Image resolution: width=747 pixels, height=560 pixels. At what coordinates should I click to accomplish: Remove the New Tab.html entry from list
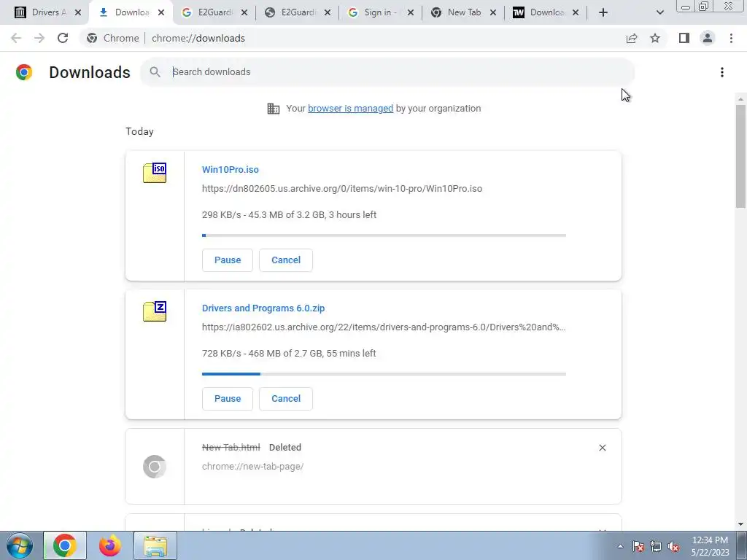pos(602,448)
